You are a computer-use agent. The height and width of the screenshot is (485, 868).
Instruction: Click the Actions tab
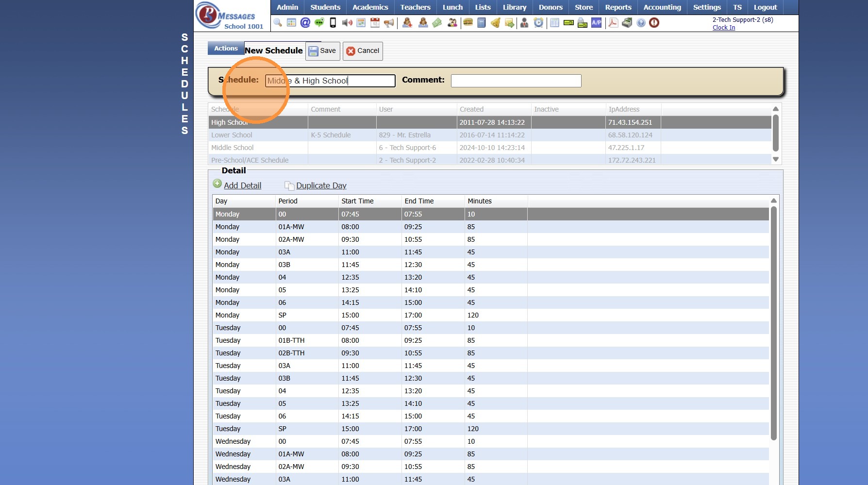coord(226,49)
